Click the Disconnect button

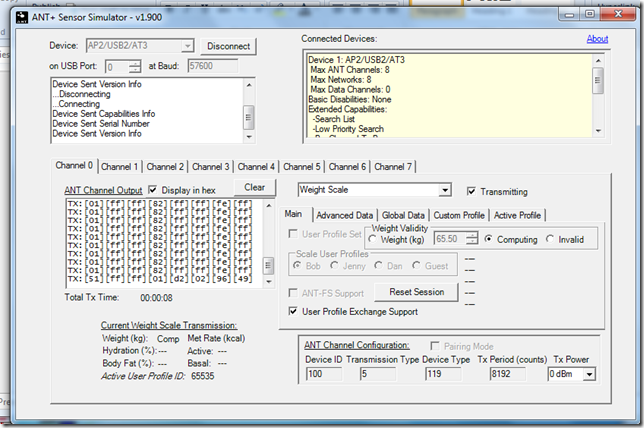tap(229, 46)
